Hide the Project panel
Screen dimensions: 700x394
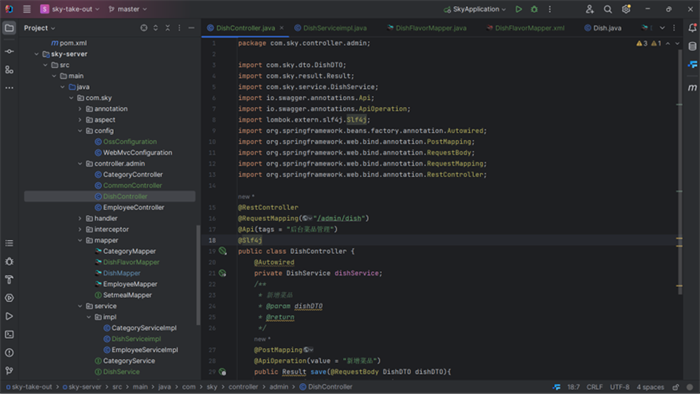[x=191, y=28]
